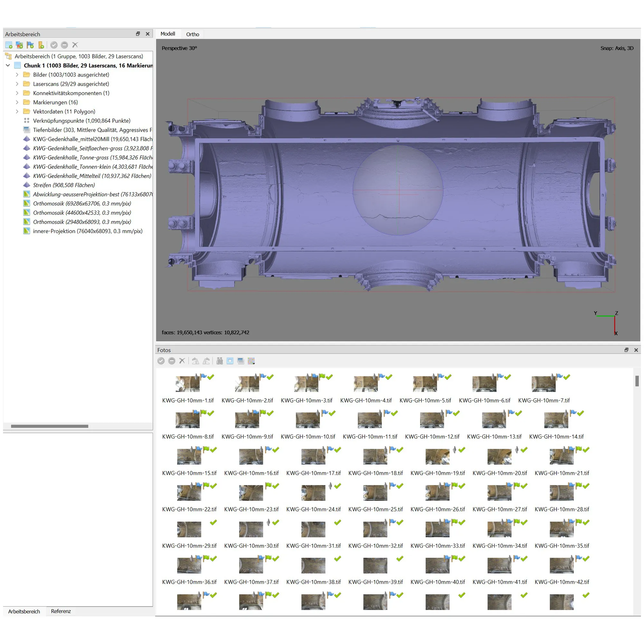Collapse the Chunk 1 tree node
This screenshot has width=644, height=644.
pyautogui.click(x=8, y=65)
